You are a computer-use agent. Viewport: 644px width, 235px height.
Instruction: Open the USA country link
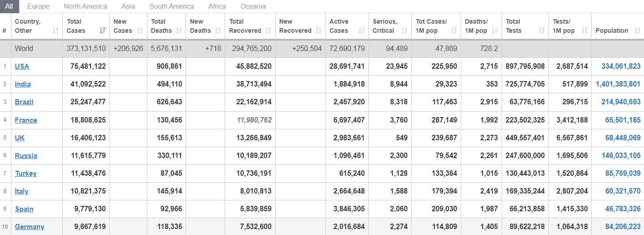(x=22, y=66)
